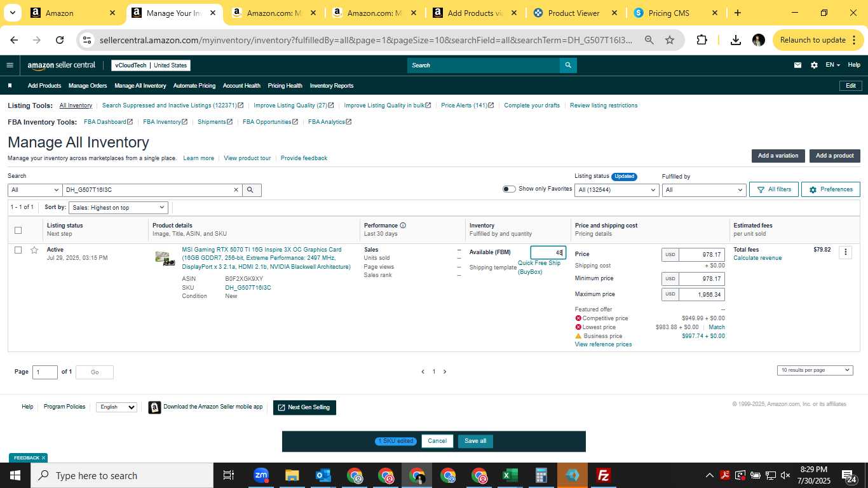
Task: Open the mail messages icon
Action: pos(797,65)
